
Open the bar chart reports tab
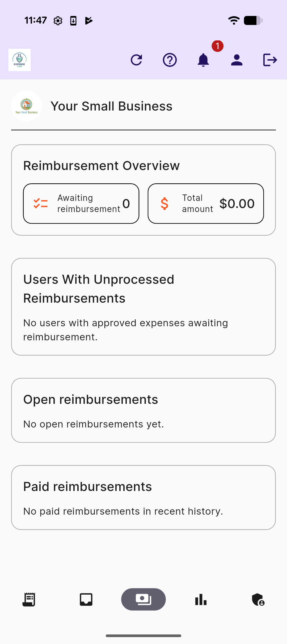click(x=201, y=599)
